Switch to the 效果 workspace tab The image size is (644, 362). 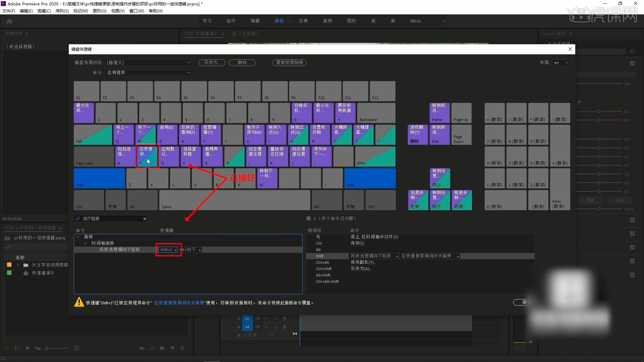(303, 21)
